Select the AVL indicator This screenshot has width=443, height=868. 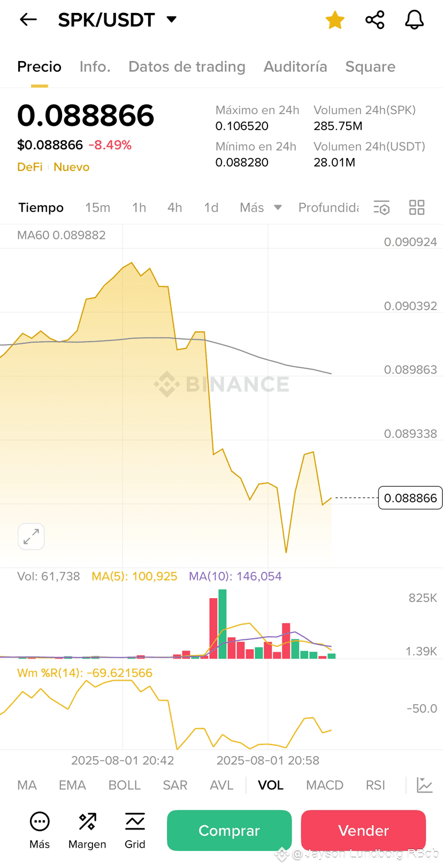tap(222, 785)
